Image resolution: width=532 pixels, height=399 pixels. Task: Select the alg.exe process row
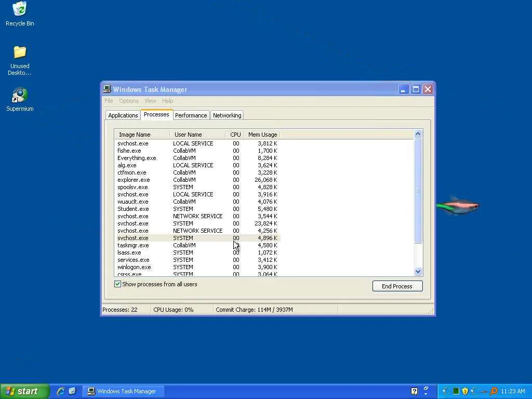(x=197, y=165)
